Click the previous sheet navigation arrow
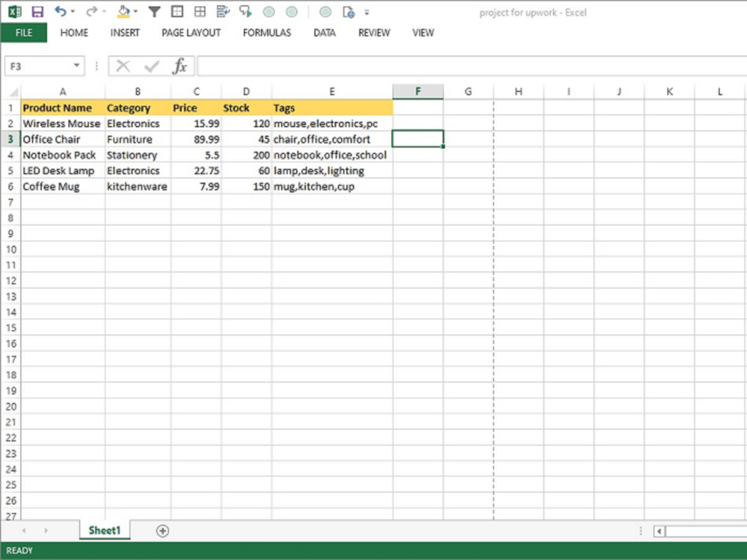The width and height of the screenshot is (747, 560). coord(24,530)
